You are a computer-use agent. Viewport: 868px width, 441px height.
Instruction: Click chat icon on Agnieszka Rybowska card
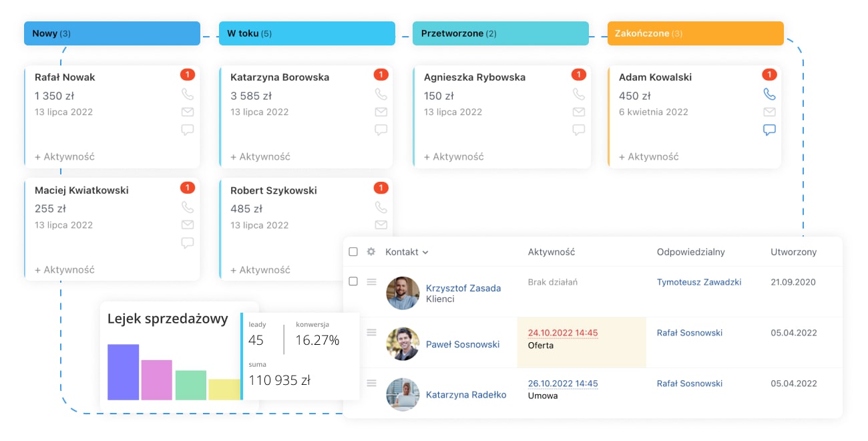[578, 130]
